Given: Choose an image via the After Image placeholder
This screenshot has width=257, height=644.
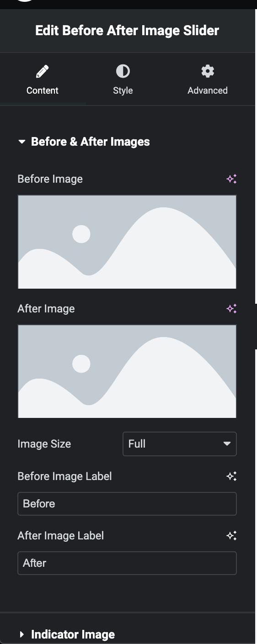Looking at the screenshot, I should (127, 371).
